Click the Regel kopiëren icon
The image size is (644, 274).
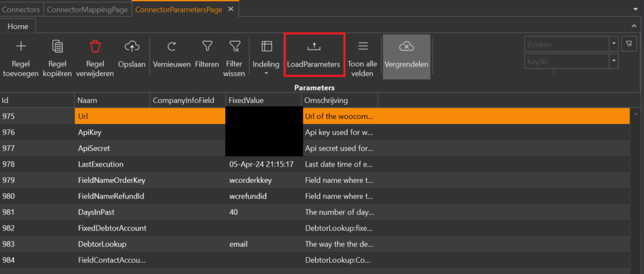click(57, 47)
